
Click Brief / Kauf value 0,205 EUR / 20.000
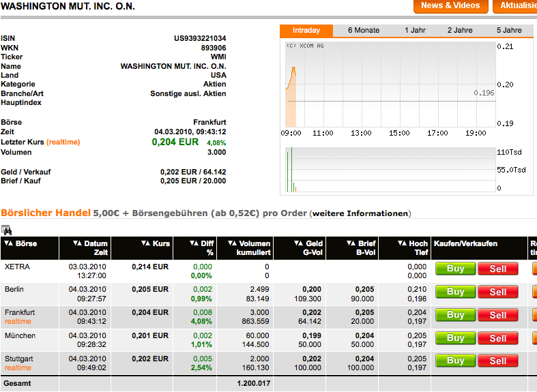point(193,181)
